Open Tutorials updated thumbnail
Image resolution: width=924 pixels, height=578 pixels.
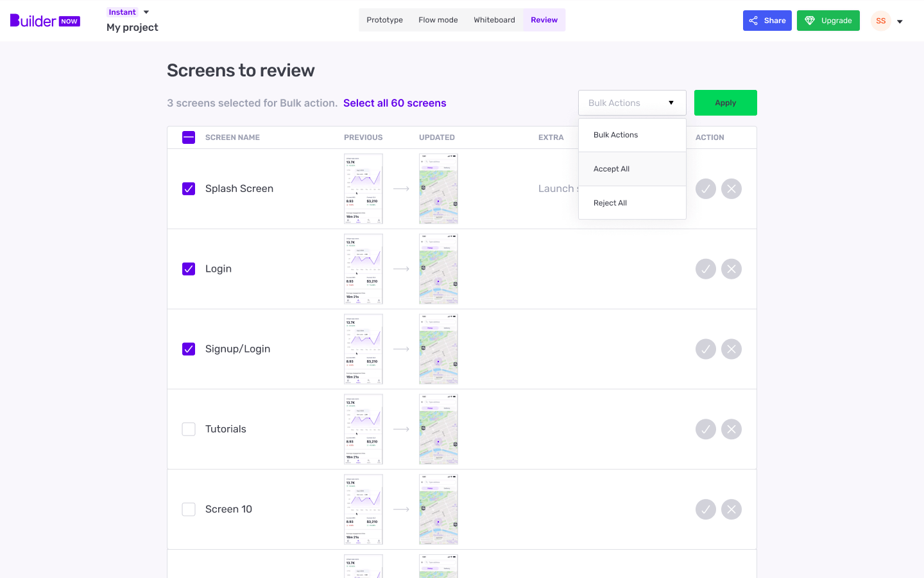pyautogui.click(x=438, y=429)
